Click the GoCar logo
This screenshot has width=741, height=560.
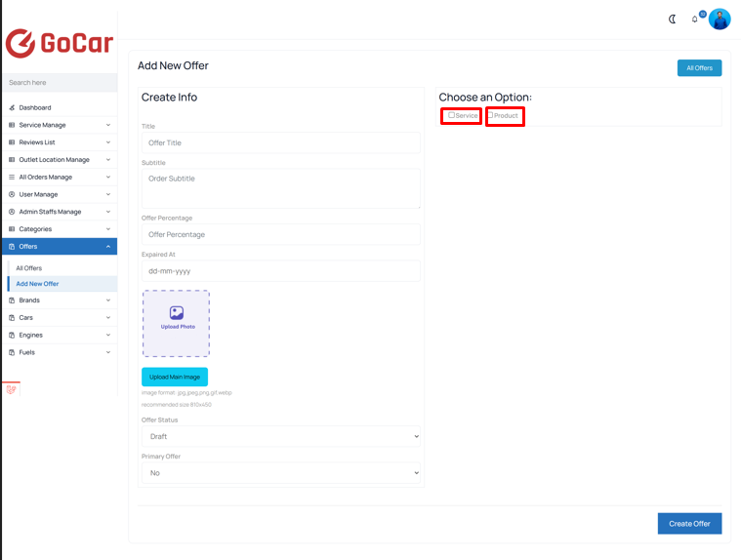(60, 43)
